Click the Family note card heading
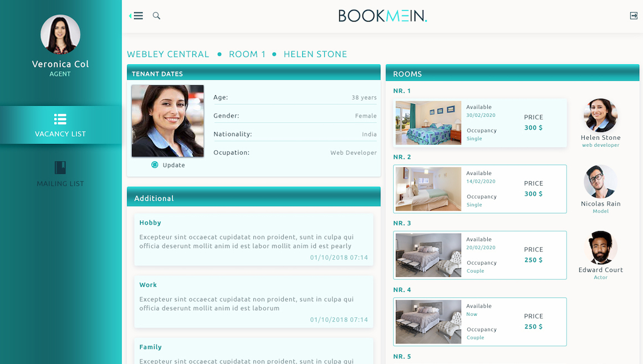This screenshot has height=364, width=643. [x=151, y=347]
